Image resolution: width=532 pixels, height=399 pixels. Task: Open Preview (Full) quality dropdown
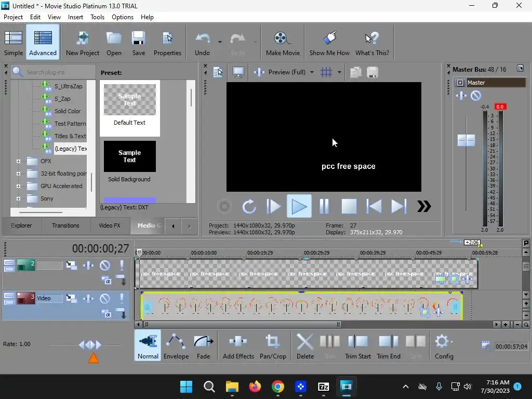coord(312,72)
